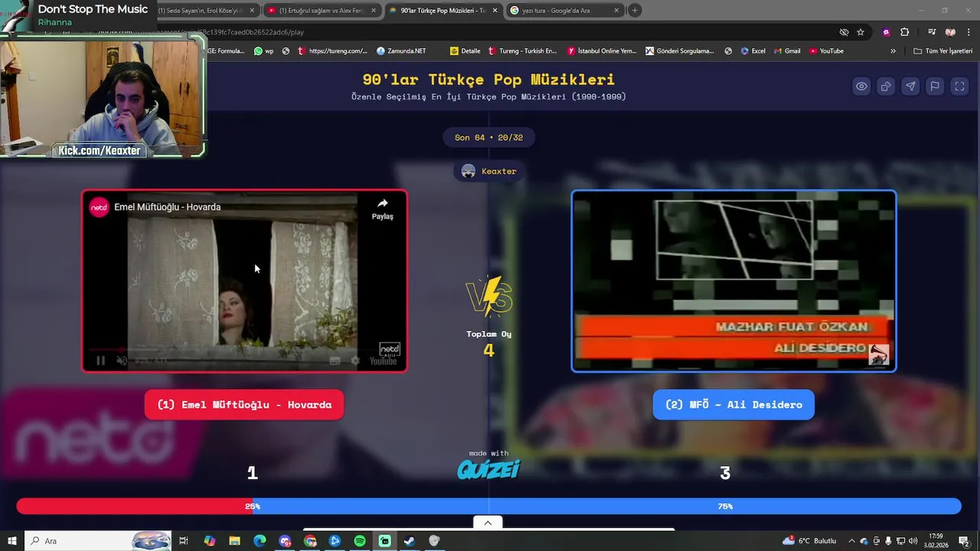Click the 'Son 64 • 20/32' round indicator

tap(488, 138)
